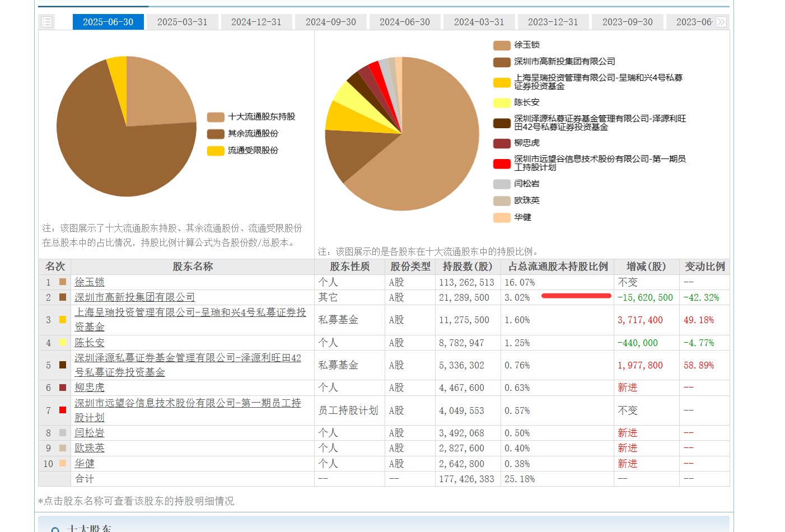
Task: Open the list view icon beside date tabs
Action: tap(46, 22)
